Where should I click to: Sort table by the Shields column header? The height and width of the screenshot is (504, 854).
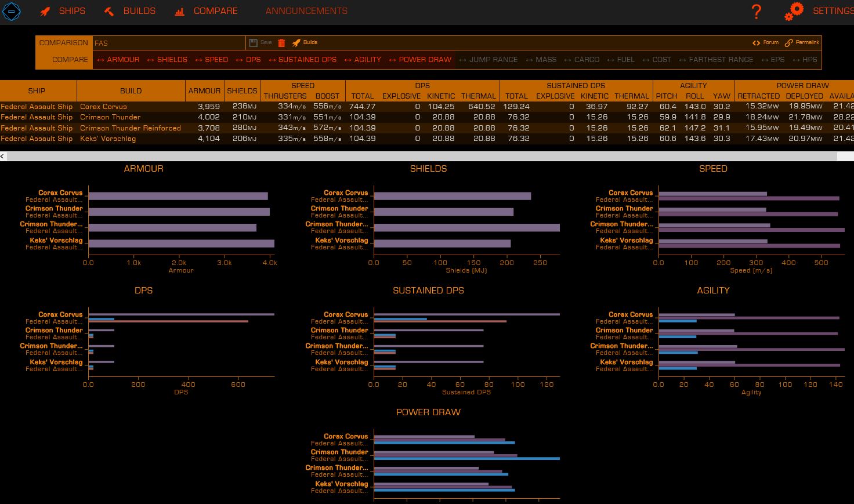tap(242, 91)
